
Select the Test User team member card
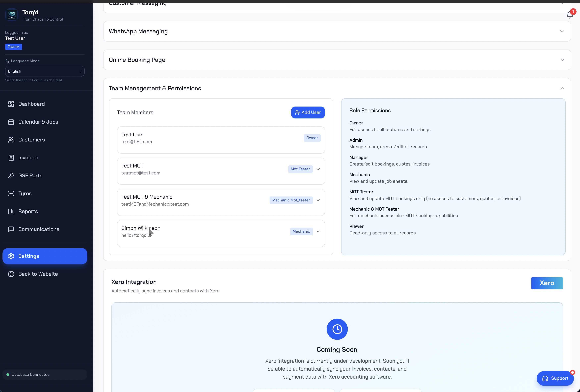coord(221,140)
